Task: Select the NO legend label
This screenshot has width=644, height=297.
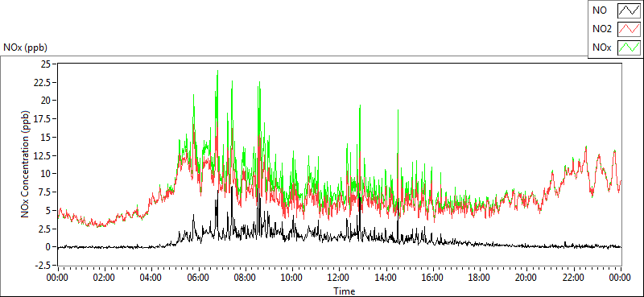Action: (x=600, y=10)
